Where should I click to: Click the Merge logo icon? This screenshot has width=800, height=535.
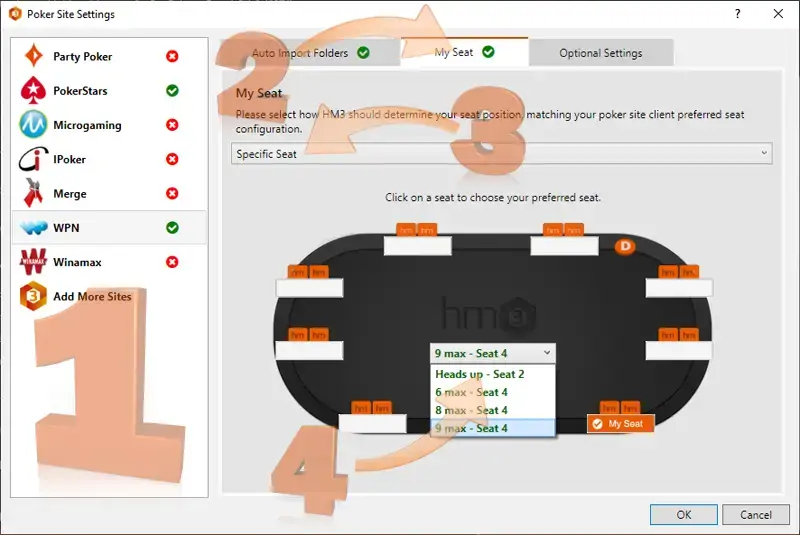pos(33,193)
